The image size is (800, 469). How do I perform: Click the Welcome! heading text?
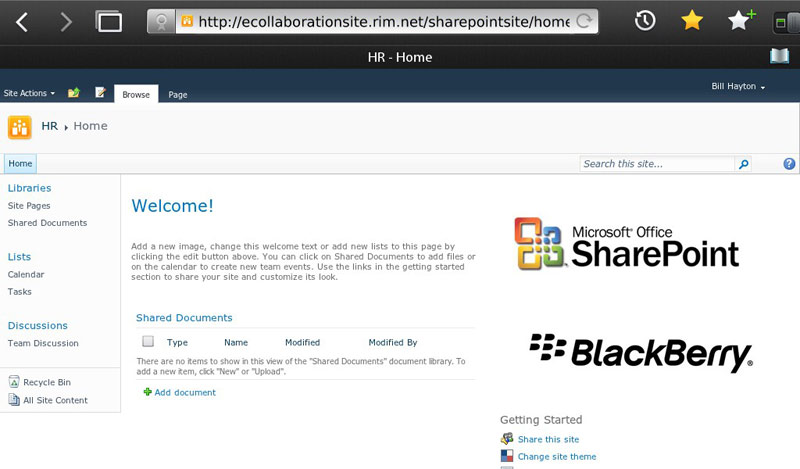click(172, 206)
